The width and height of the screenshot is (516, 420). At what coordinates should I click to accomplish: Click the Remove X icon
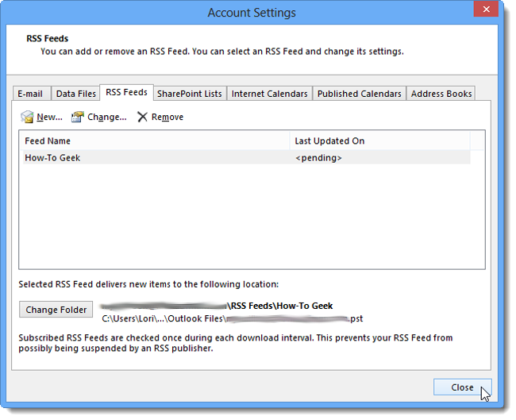point(142,117)
